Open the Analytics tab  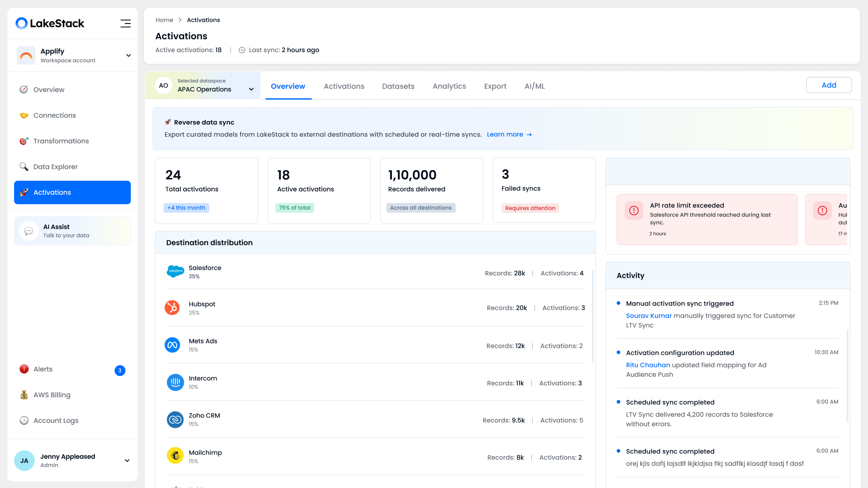(449, 86)
